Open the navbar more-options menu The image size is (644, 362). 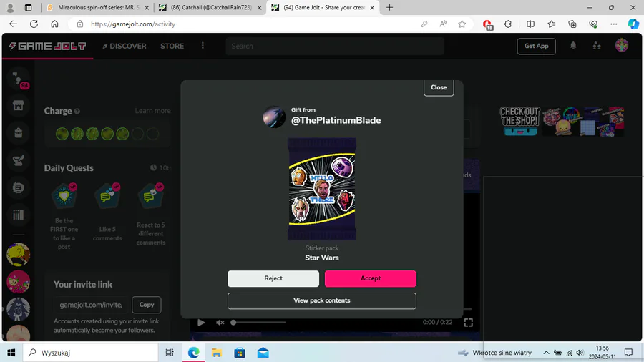(203, 46)
